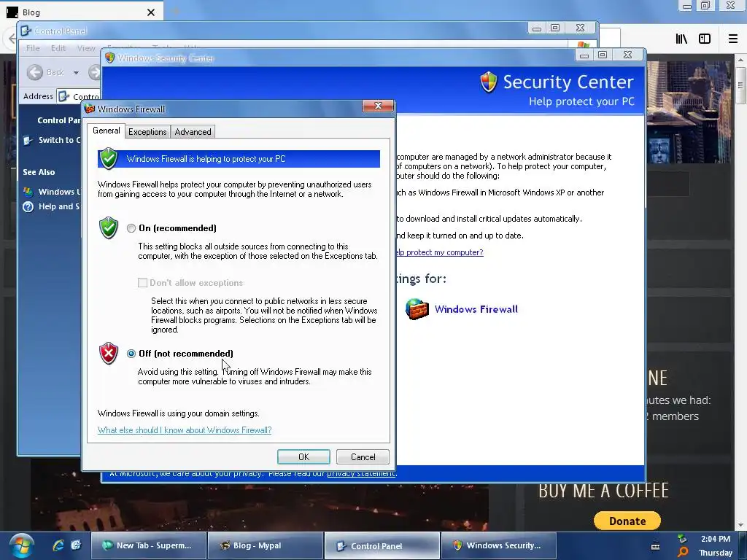Open the View menu in Control Panel
This screenshot has height=560, width=747.
pyautogui.click(x=86, y=48)
